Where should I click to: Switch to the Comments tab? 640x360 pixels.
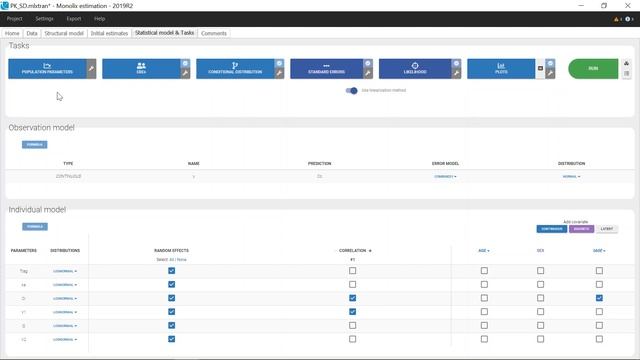214,33
